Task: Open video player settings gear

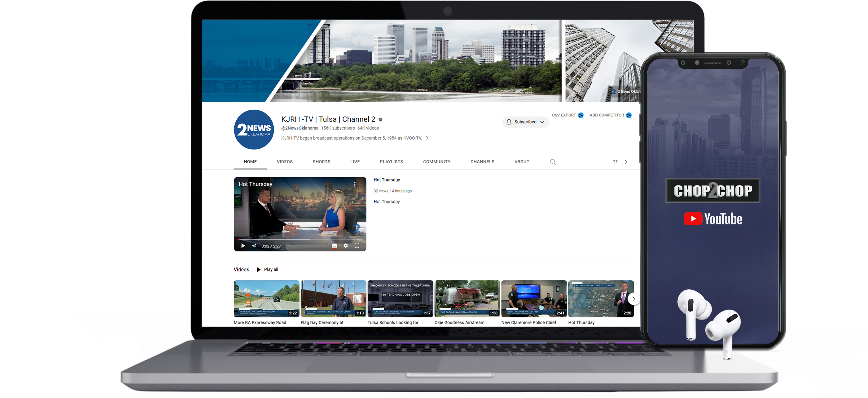Action: [x=346, y=246]
